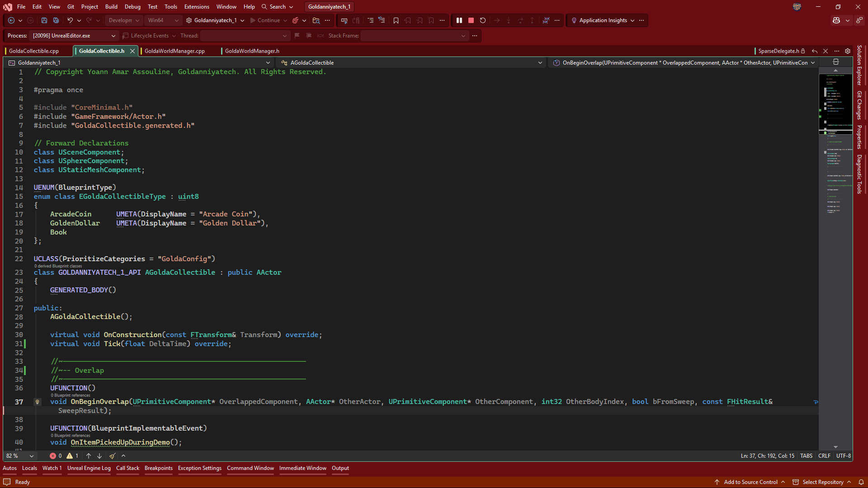Go to next issue down arrow

pyautogui.click(x=99, y=456)
